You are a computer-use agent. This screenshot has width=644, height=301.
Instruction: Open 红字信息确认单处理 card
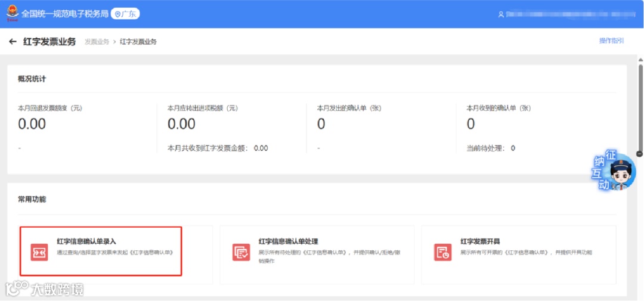(317, 255)
